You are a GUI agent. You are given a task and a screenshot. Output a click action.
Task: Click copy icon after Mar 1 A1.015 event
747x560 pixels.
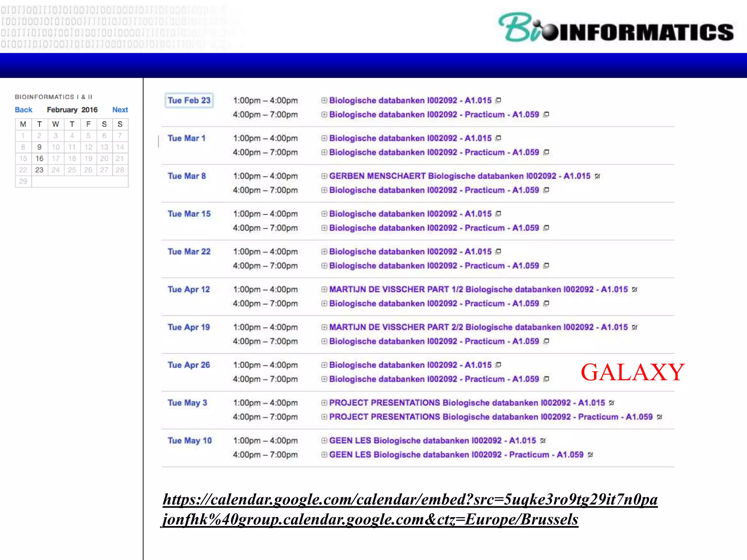click(498, 138)
